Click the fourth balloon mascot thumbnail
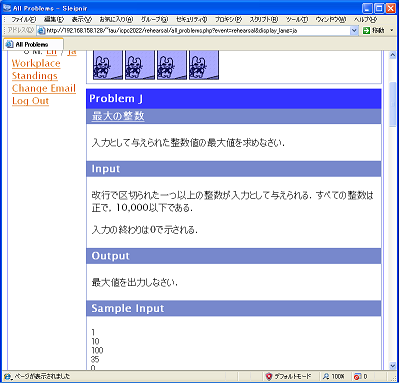399x383 pixels. [204, 65]
